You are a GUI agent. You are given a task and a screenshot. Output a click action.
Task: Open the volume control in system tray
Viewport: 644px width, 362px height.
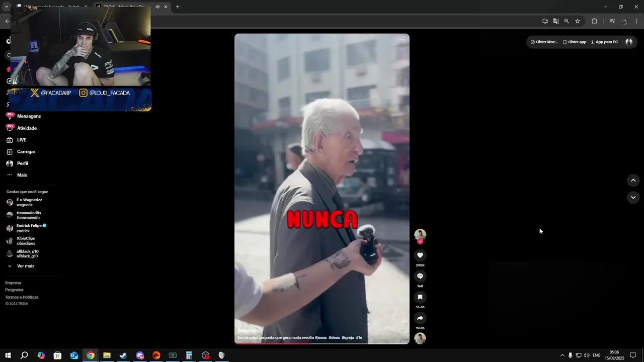(x=587, y=355)
